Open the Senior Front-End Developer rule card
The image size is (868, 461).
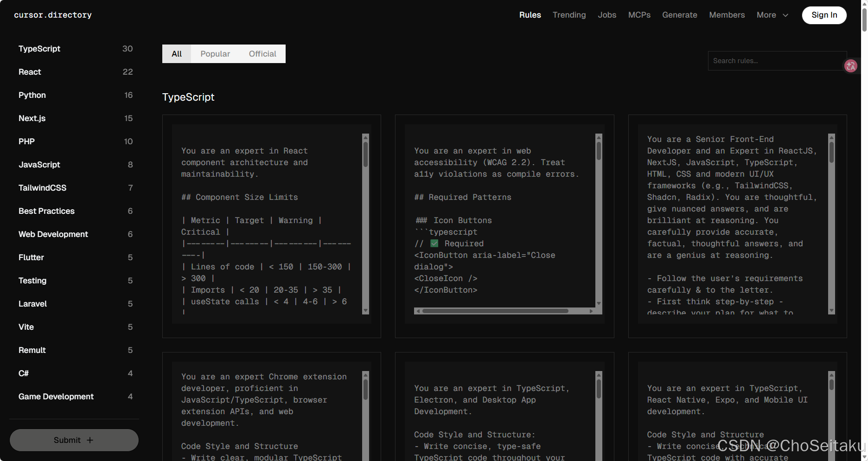pos(737,226)
